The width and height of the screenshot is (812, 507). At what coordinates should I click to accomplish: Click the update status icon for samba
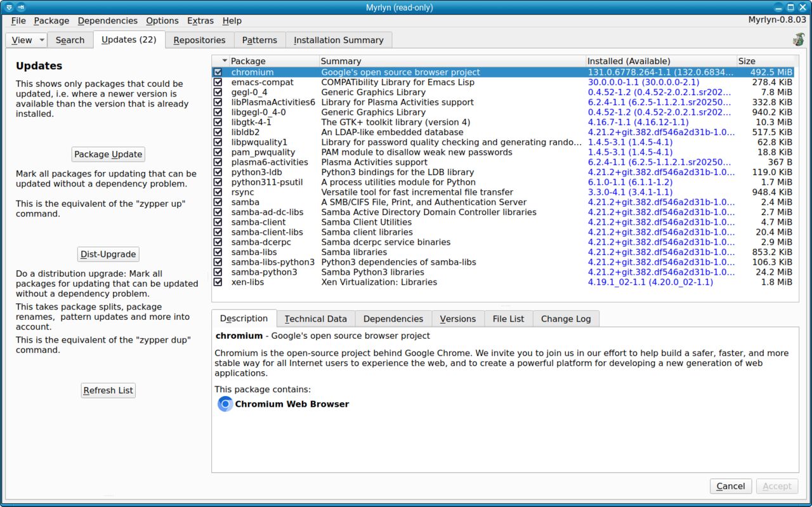218,202
